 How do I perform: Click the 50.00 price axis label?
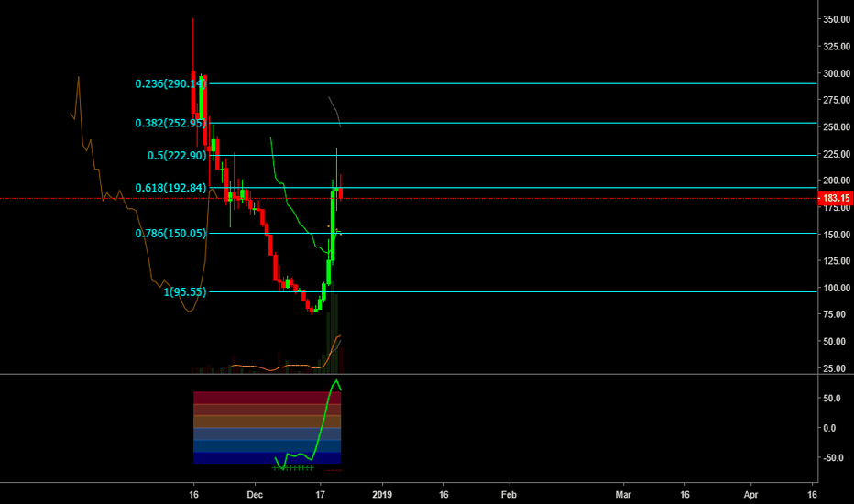tap(835, 341)
